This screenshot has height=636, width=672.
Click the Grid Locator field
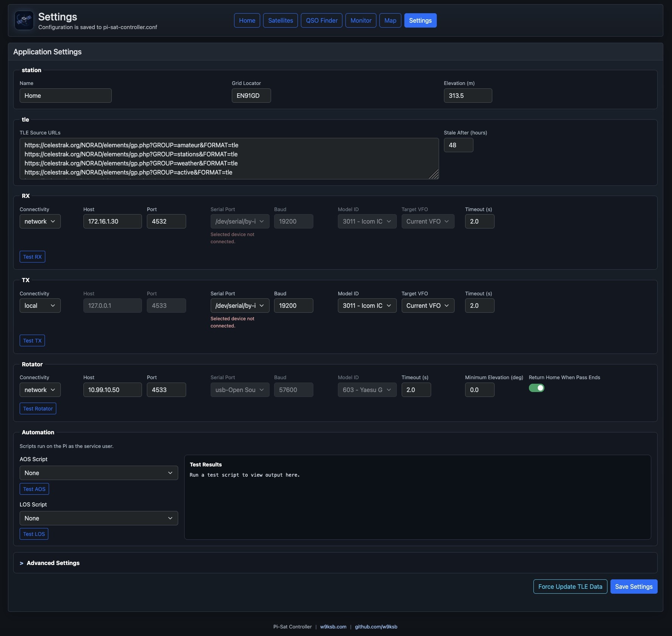pos(251,96)
